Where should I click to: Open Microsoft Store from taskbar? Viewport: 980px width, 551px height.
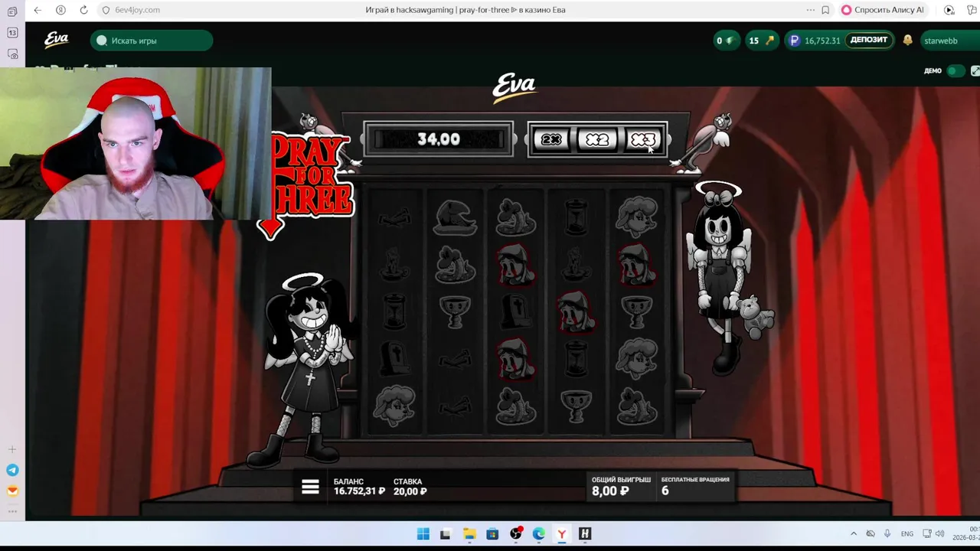(492, 533)
